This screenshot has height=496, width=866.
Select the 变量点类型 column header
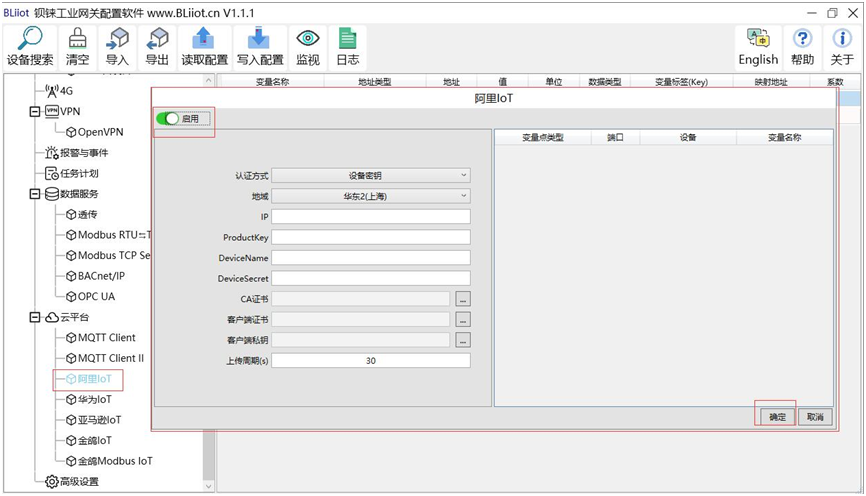click(543, 138)
